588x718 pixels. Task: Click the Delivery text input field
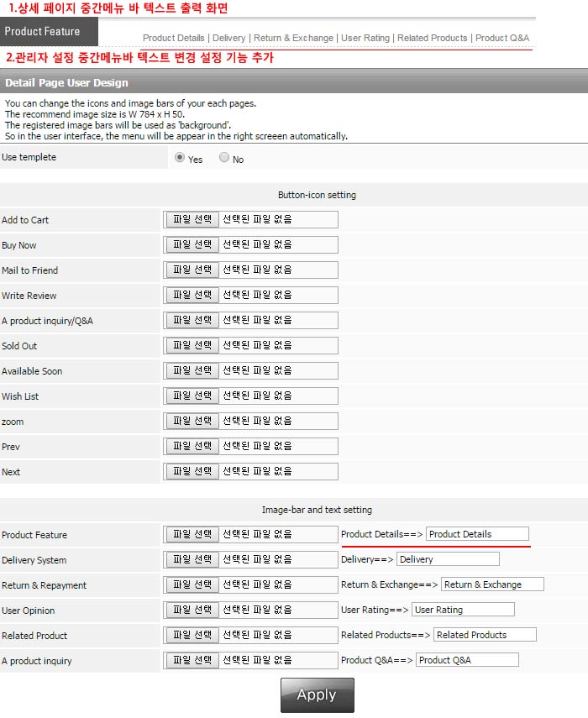point(448,559)
